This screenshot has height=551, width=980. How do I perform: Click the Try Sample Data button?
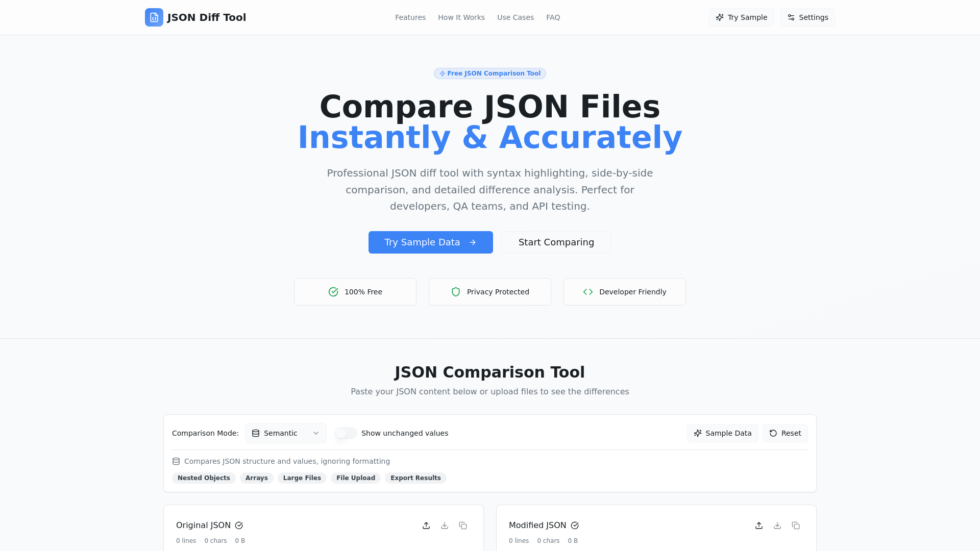(430, 242)
